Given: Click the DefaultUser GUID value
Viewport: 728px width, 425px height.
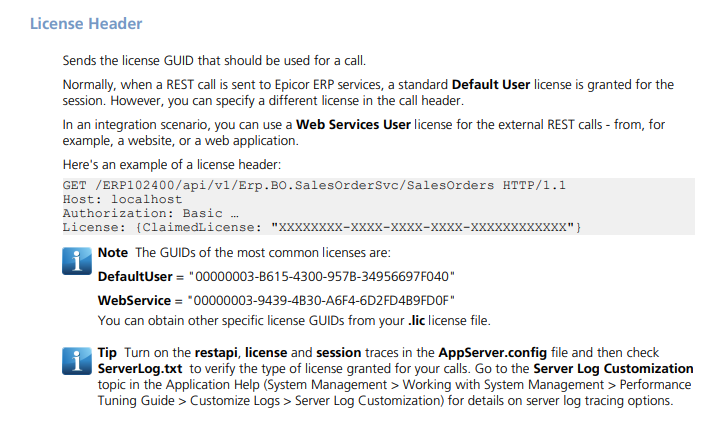Looking at the screenshot, I should pyautogui.click(x=322, y=277).
